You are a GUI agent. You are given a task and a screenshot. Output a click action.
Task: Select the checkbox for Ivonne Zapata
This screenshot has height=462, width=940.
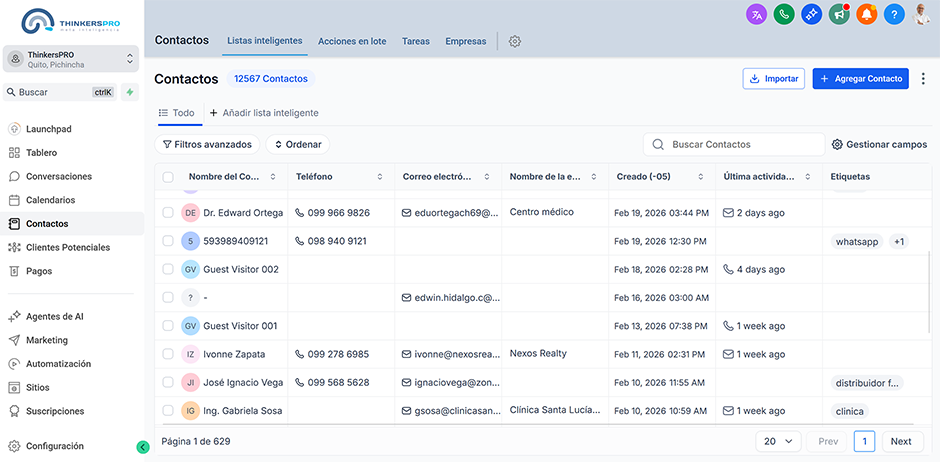click(x=168, y=354)
